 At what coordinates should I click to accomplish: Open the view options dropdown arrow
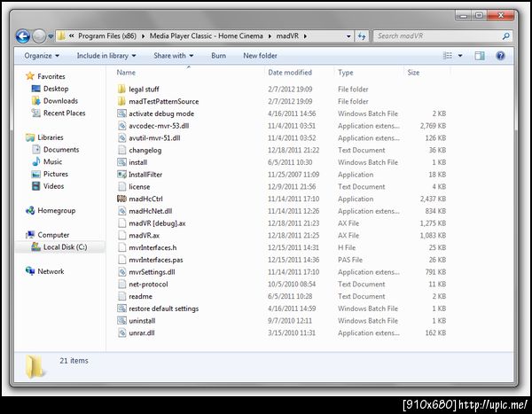460,56
